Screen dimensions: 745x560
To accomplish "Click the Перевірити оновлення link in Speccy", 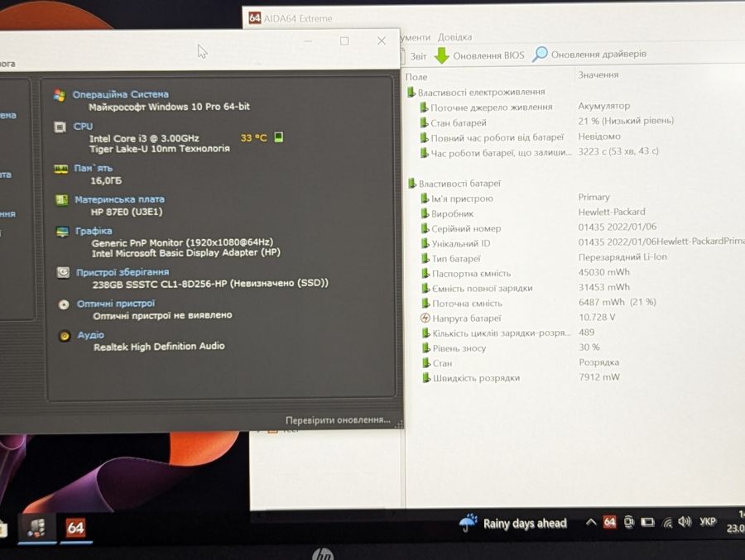I will [x=338, y=420].
